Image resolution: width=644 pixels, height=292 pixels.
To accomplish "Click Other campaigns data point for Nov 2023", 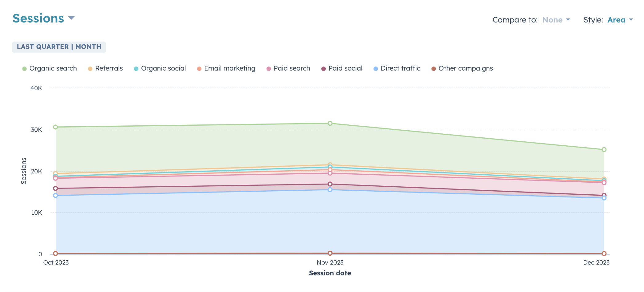I will click(330, 253).
